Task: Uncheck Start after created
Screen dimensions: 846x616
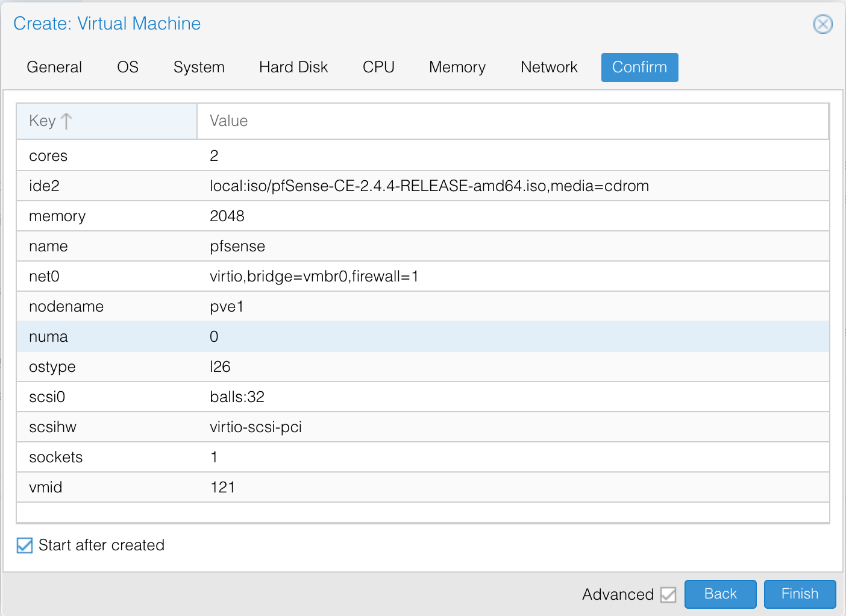Action: tap(24, 545)
